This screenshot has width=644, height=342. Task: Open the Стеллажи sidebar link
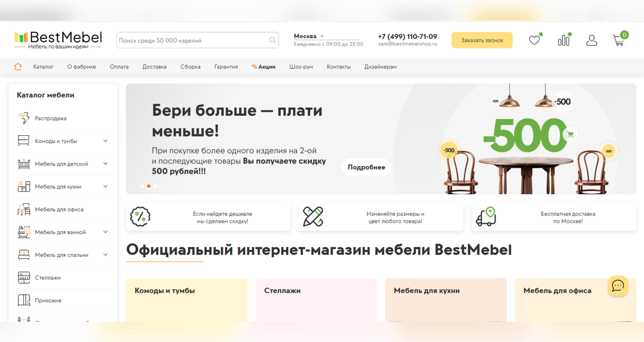(x=48, y=278)
